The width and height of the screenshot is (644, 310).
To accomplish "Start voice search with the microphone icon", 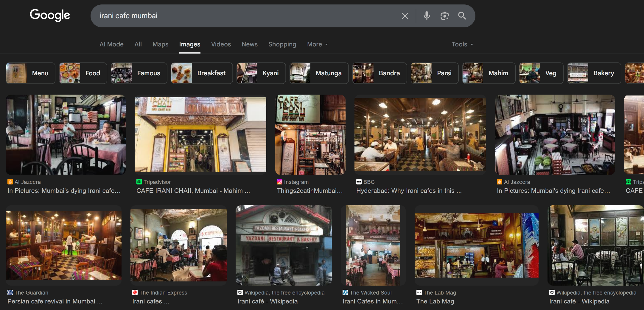I will [x=427, y=16].
